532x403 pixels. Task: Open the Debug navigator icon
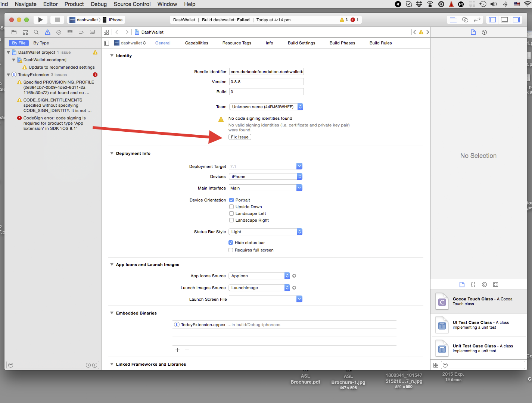click(70, 32)
